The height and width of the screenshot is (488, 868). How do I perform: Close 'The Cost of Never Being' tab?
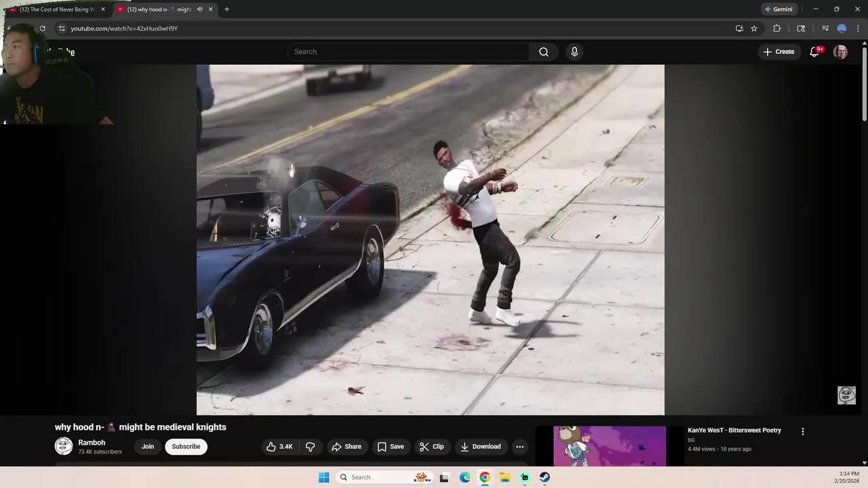click(103, 9)
